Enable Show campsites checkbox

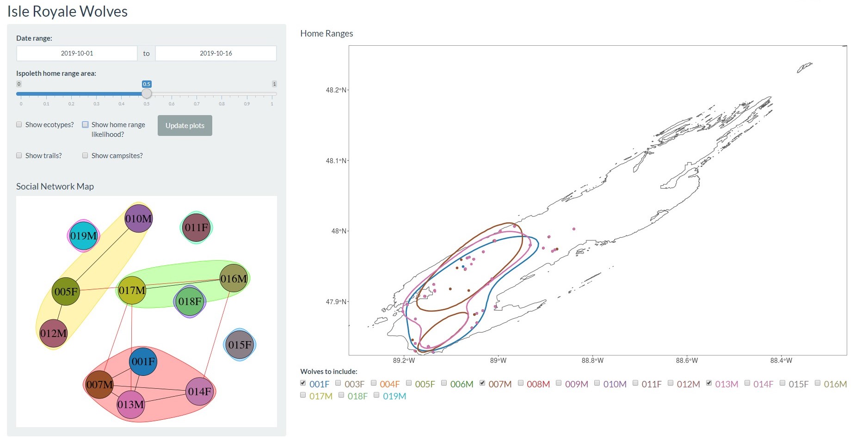[86, 156]
